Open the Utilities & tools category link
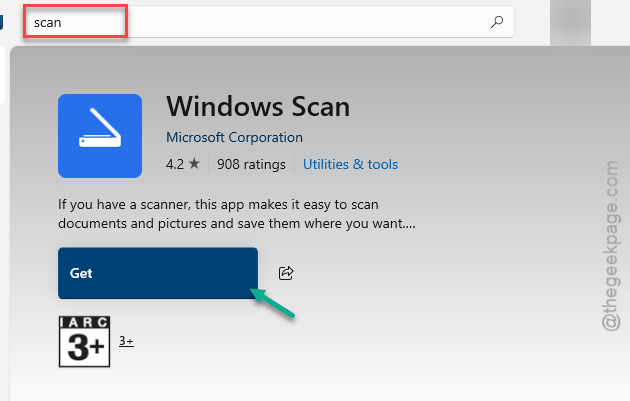 (350, 164)
